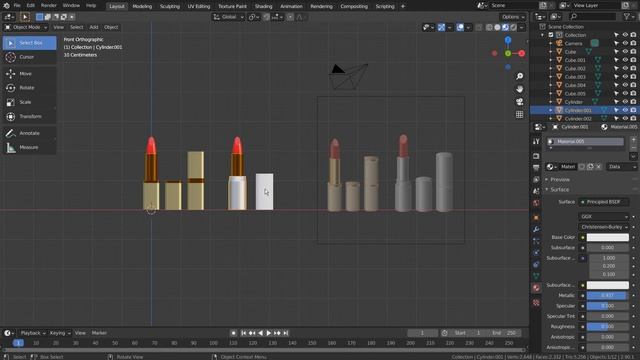The width and height of the screenshot is (640, 360).
Task: Open the Output properties tab icon
Action: pos(536,168)
